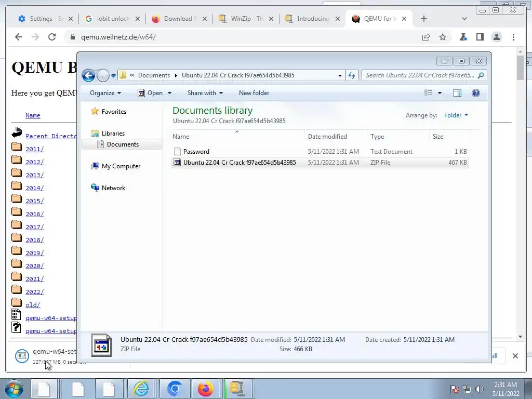Click New folder in the Explorer toolbar
The height and width of the screenshot is (399, 532).
click(254, 93)
